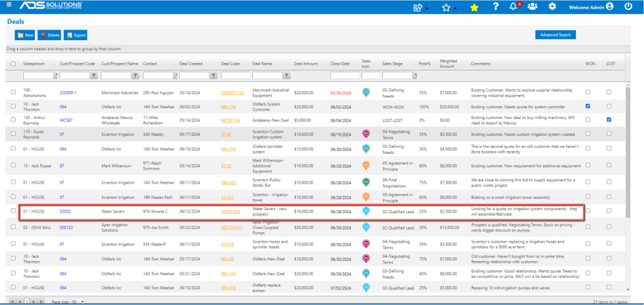Open the hamburger menu icon
This screenshot has width=644, height=305.
pyautogui.click(x=9, y=5)
